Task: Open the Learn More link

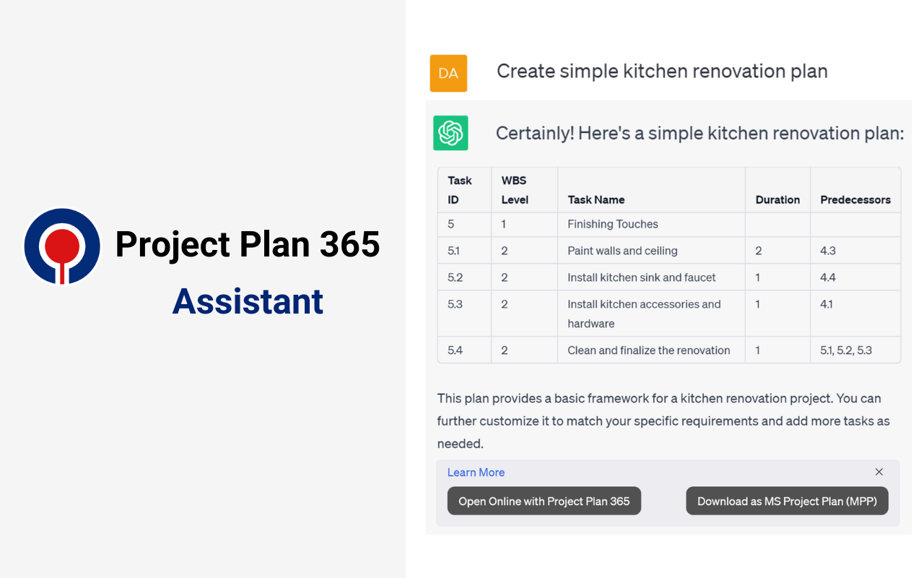Action: click(476, 472)
